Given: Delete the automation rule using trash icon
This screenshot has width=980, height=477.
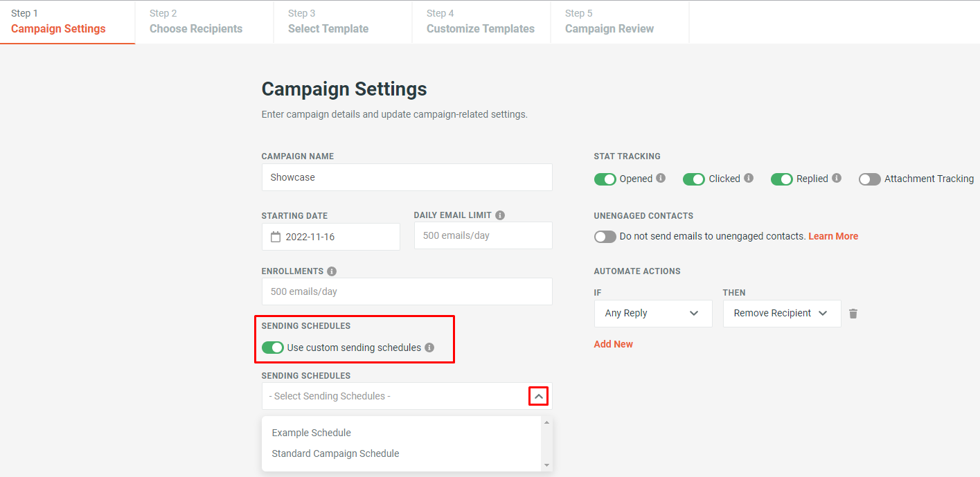Looking at the screenshot, I should pos(853,314).
